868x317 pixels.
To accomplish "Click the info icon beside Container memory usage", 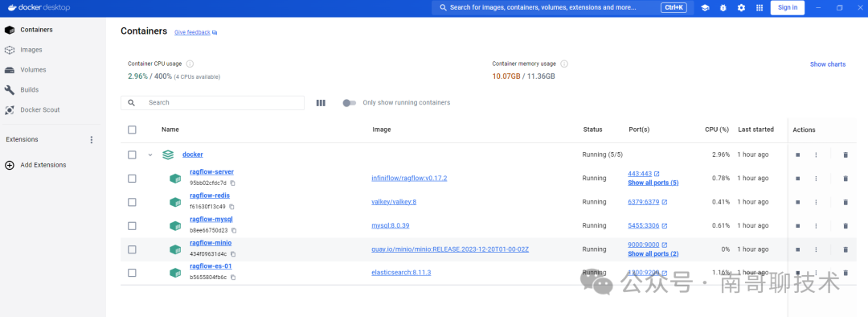I will tap(564, 64).
